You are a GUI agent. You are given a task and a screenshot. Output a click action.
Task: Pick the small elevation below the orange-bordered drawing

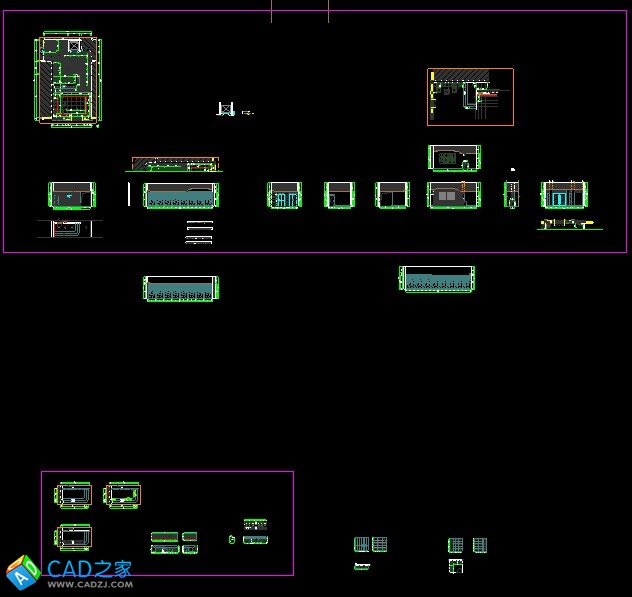point(454,158)
